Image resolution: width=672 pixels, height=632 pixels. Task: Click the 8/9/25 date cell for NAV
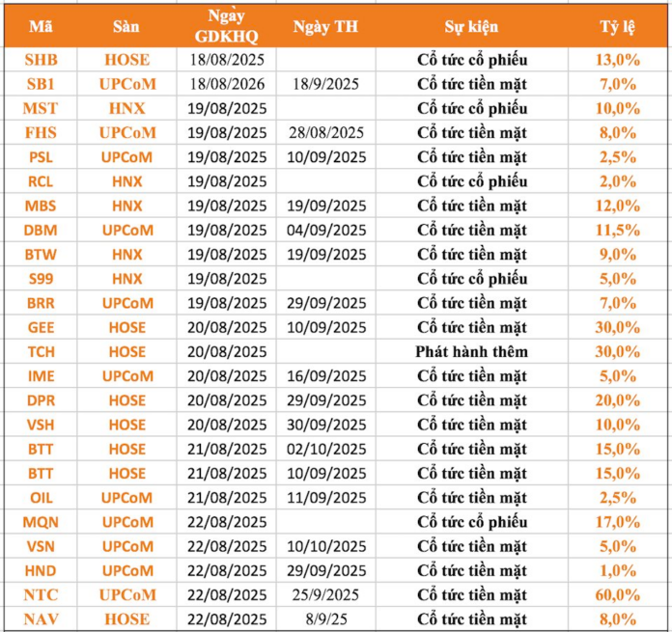coord(325,619)
